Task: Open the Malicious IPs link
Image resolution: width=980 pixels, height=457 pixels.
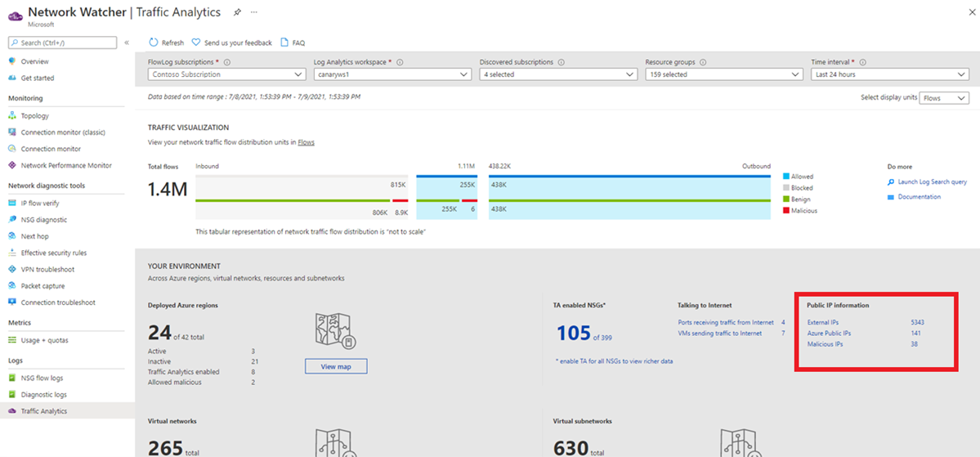Action: [x=825, y=344]
